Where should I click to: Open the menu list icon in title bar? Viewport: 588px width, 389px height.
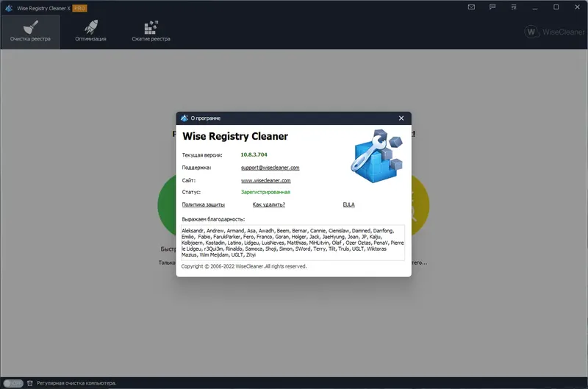[514, 7]
